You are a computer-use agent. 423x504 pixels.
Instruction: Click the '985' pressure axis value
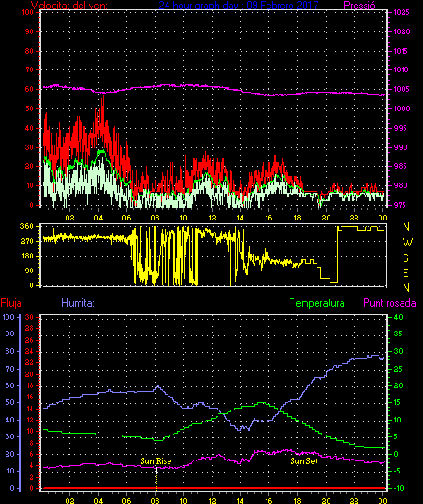[x=401, y=166]
